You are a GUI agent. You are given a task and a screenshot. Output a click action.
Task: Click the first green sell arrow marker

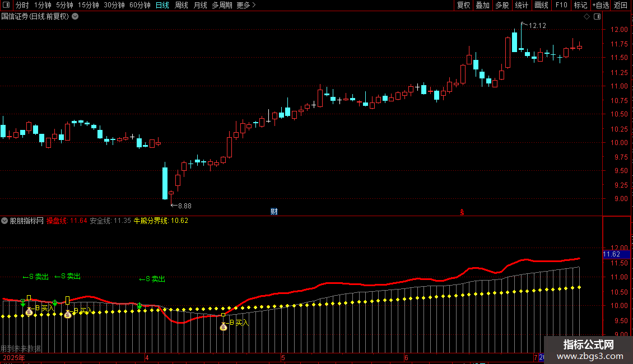tap(23, 302)
